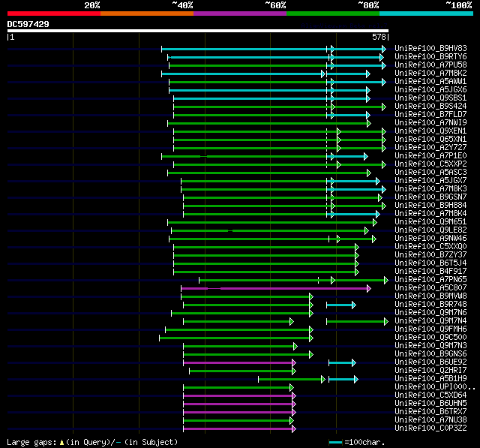Screen dimensions: 480x448
Task: Click the UniRef100_B6UE92 name
Action: [430, 362]
